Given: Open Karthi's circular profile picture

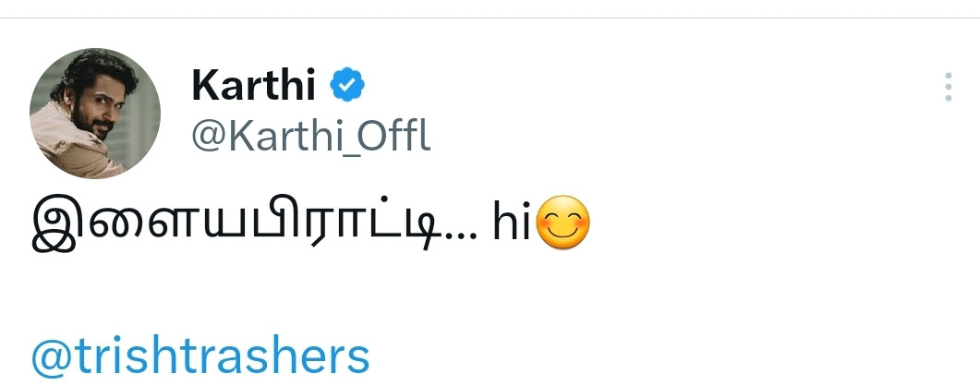Looking at the screenshot, I should click(x=95, y=113).
